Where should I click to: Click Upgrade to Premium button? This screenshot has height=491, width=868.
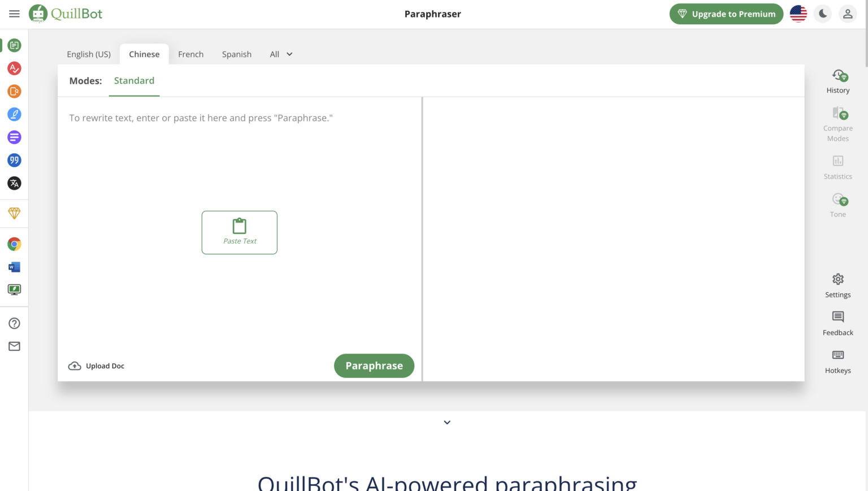pyautogui.click(x=726, y=14)
